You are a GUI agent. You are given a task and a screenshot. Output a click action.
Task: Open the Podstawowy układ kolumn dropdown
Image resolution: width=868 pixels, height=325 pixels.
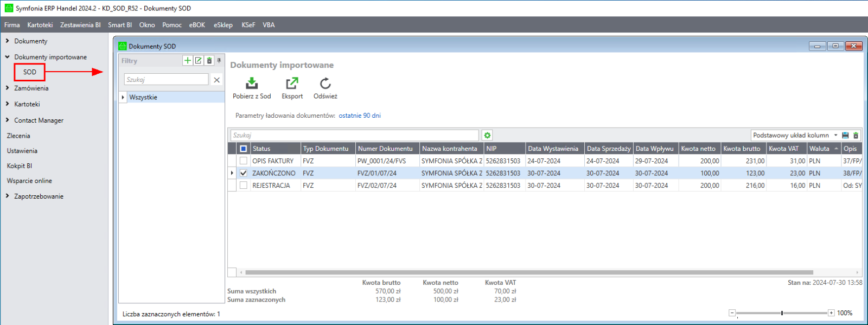pyautogui.click(x=835, y=135)
